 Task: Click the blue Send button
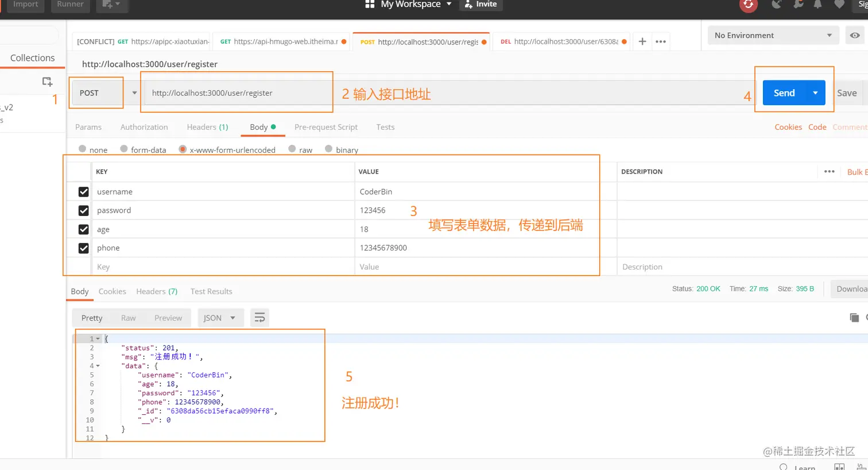point(784,93)
